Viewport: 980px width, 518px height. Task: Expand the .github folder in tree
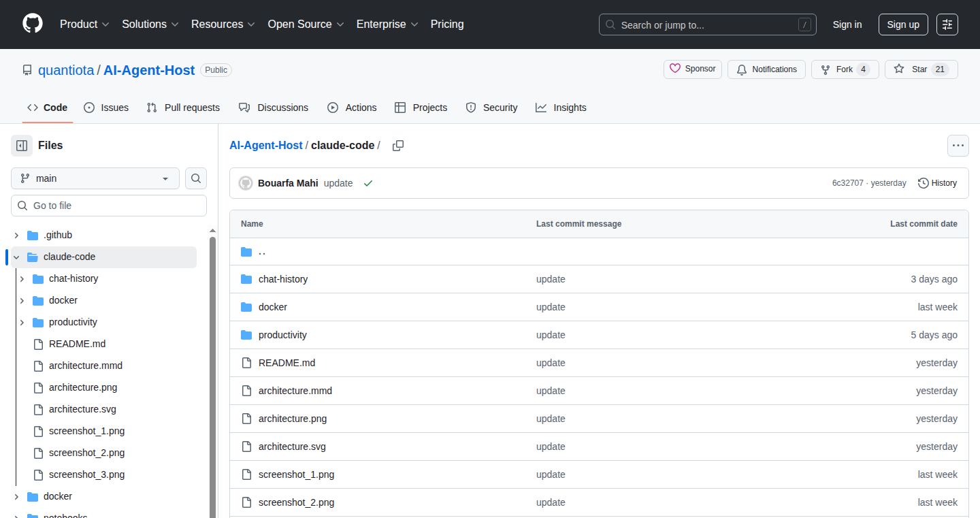(x=16, y=236)
